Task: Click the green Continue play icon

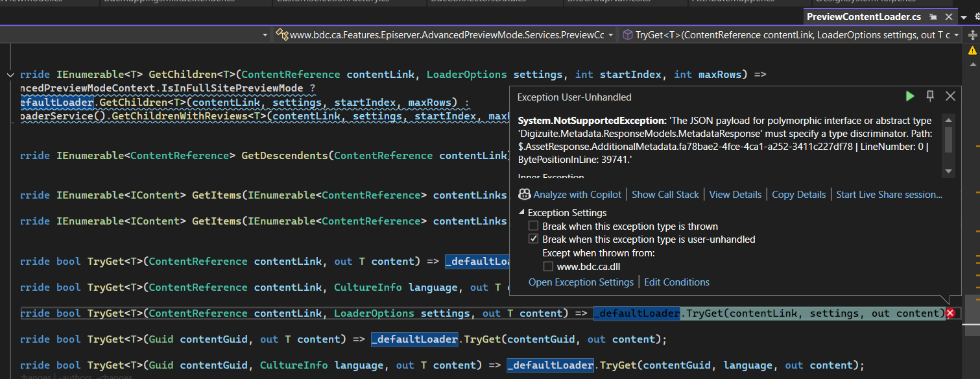Action: [910, 96]
